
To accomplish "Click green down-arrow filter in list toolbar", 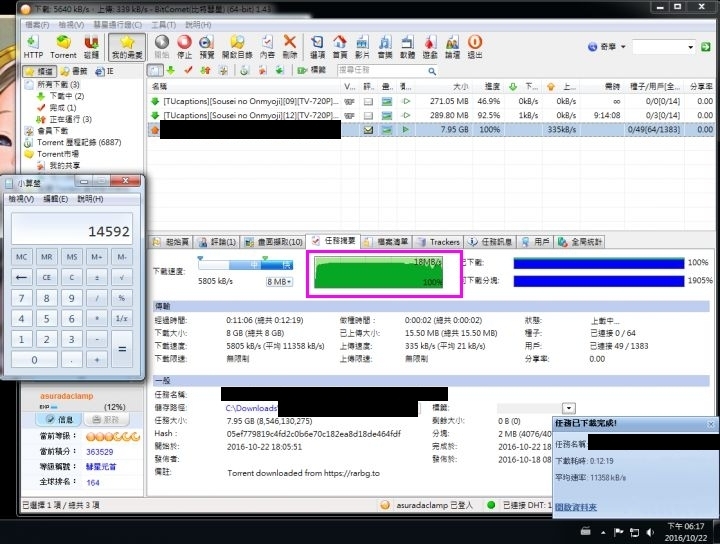I will point(171,70).
